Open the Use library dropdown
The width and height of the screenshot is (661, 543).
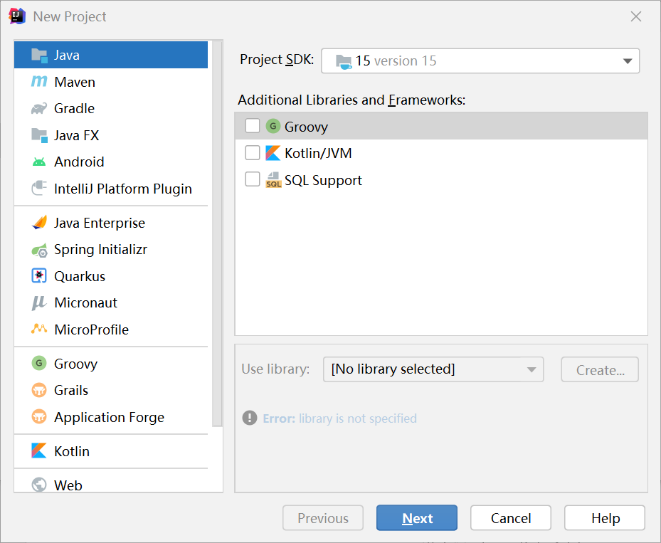coord(433,369)
